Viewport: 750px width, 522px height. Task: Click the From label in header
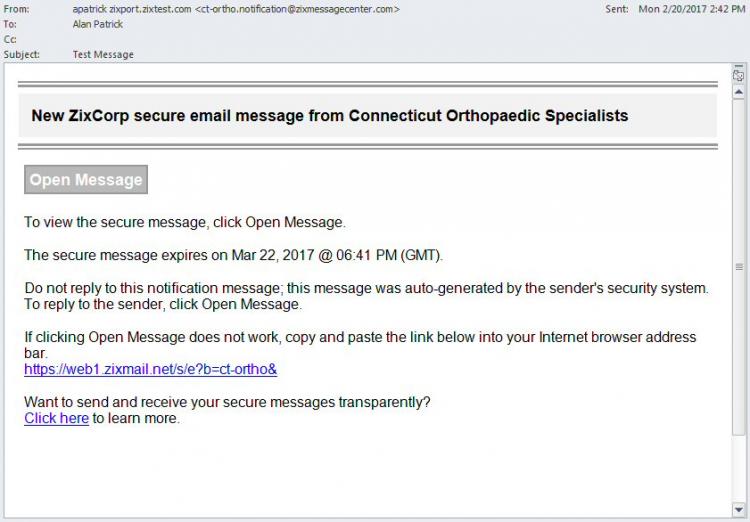coord(16,9)
